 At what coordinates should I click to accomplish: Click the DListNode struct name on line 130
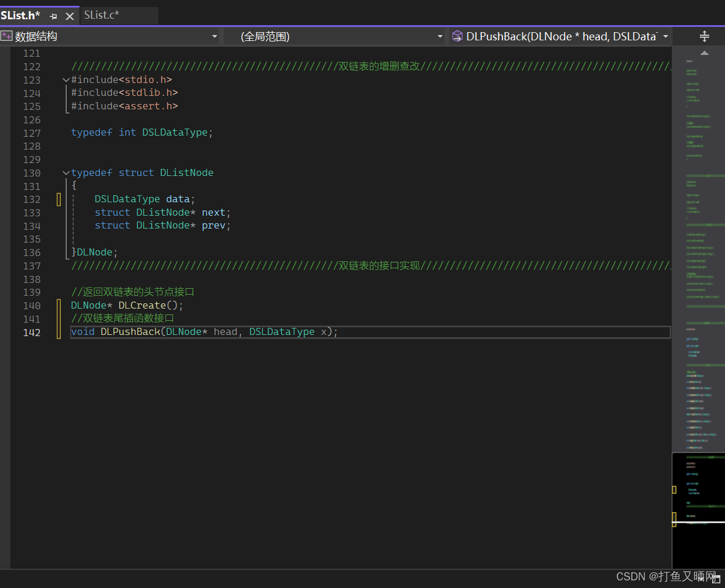point(187,172)
